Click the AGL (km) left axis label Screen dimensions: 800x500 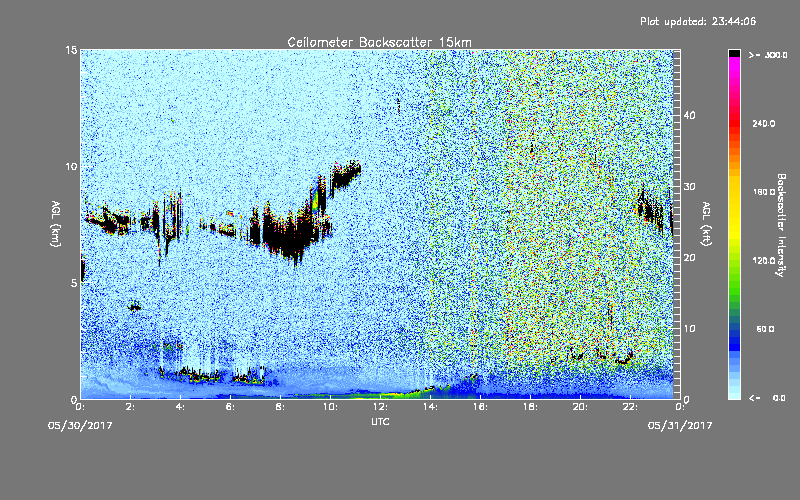[x=56, y=223]
